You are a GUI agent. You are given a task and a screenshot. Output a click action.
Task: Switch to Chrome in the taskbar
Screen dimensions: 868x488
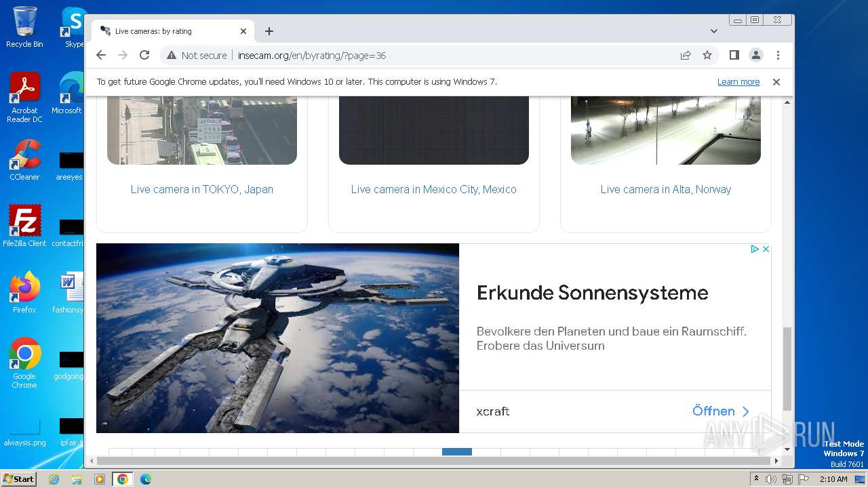pos(122,479)
